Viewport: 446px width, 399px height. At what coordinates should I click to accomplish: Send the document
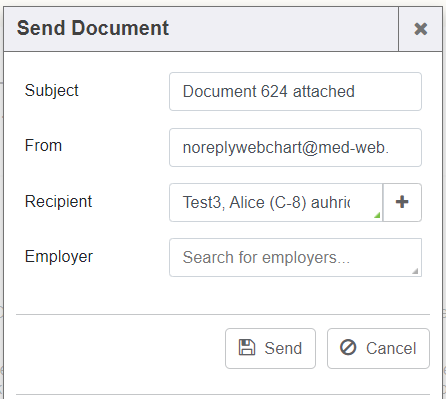[270, 348]
